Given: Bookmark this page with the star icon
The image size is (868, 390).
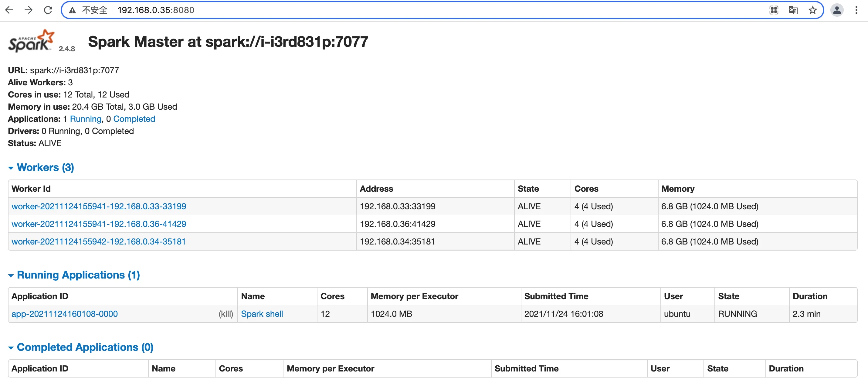Looking at the screenshot, I should (812, 10).
